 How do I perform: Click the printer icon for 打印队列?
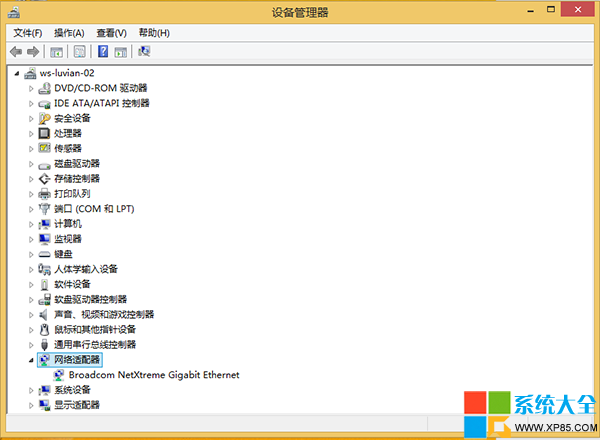[x=44, y=194]
